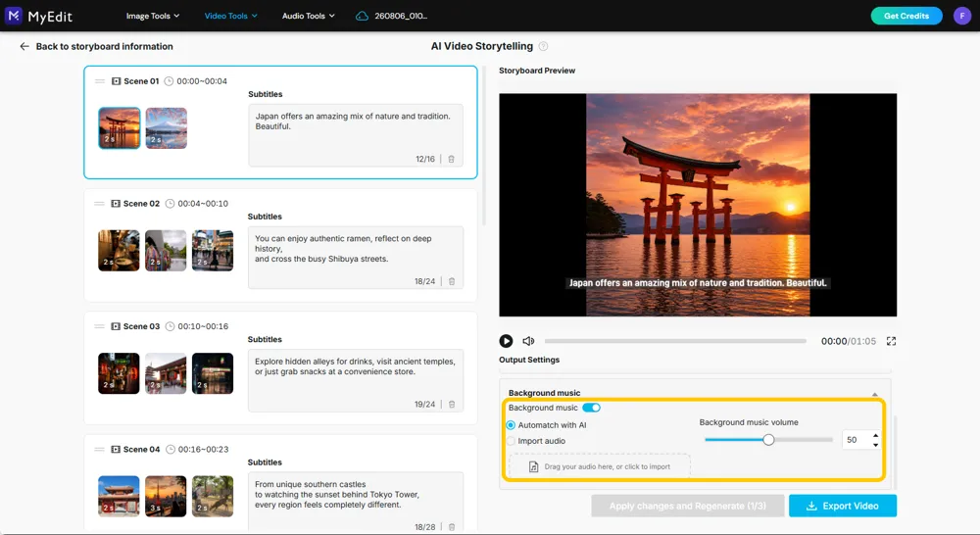Click the Scene 04 film icon
This screenshot has height=535, width=980.
116,450
